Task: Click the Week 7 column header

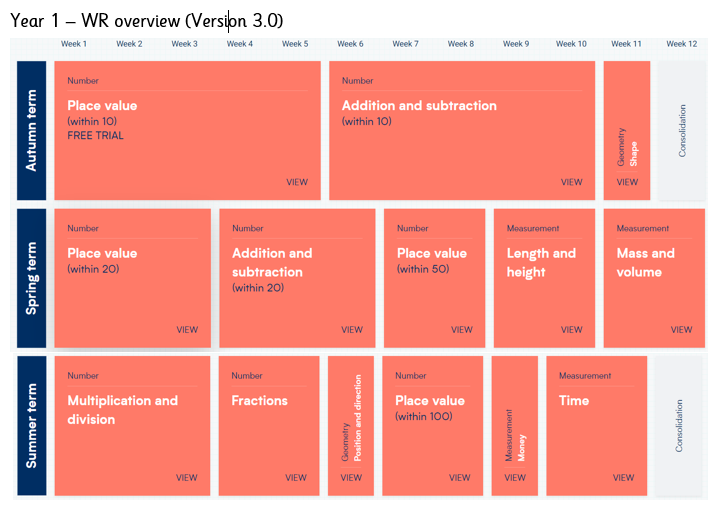Action: tap(405, 44)
